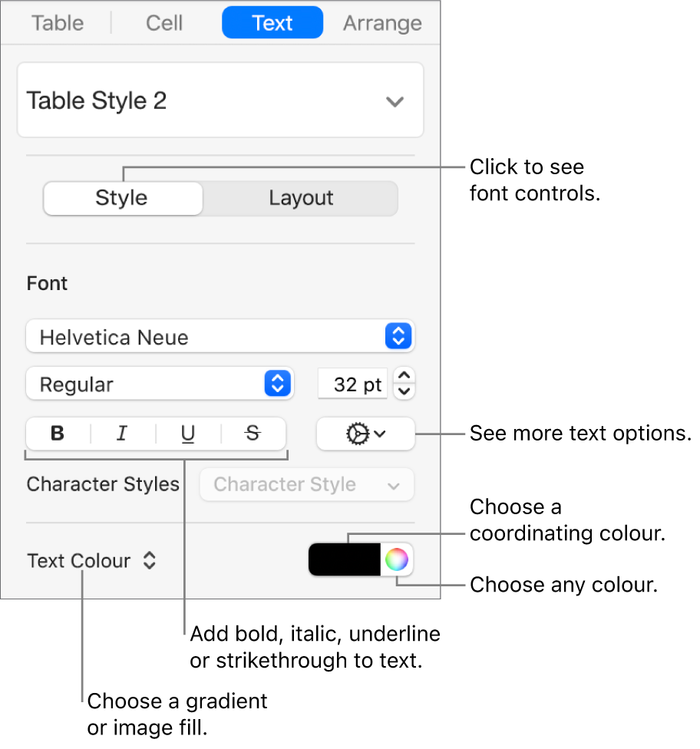The image size is (700, 749).
Task: Open more text options gear menu
Action: pyautogui.click(x=365, y=434)
